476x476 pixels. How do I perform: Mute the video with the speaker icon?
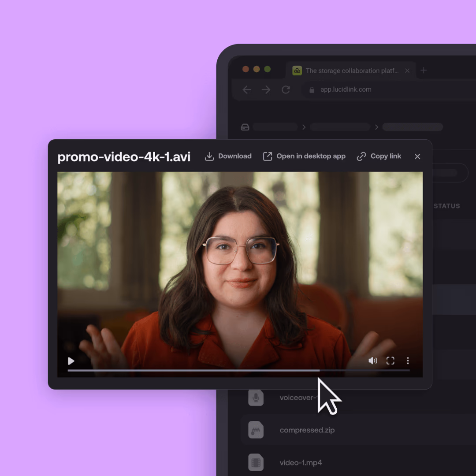[372, 361]
